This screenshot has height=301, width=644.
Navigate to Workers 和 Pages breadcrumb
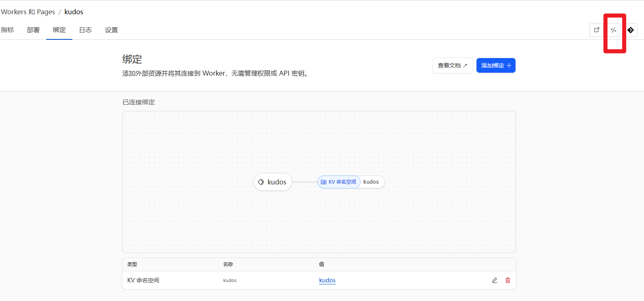(28, 12)
